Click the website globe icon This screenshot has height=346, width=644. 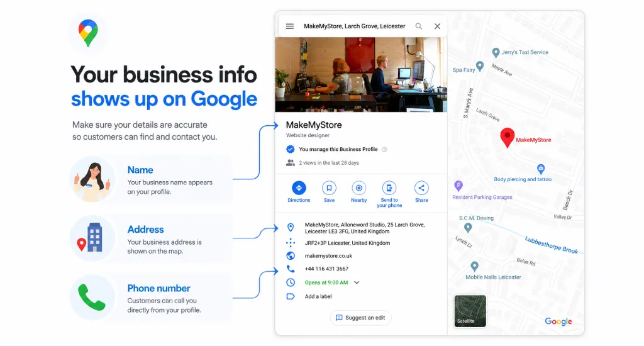[x=291, y=255]
